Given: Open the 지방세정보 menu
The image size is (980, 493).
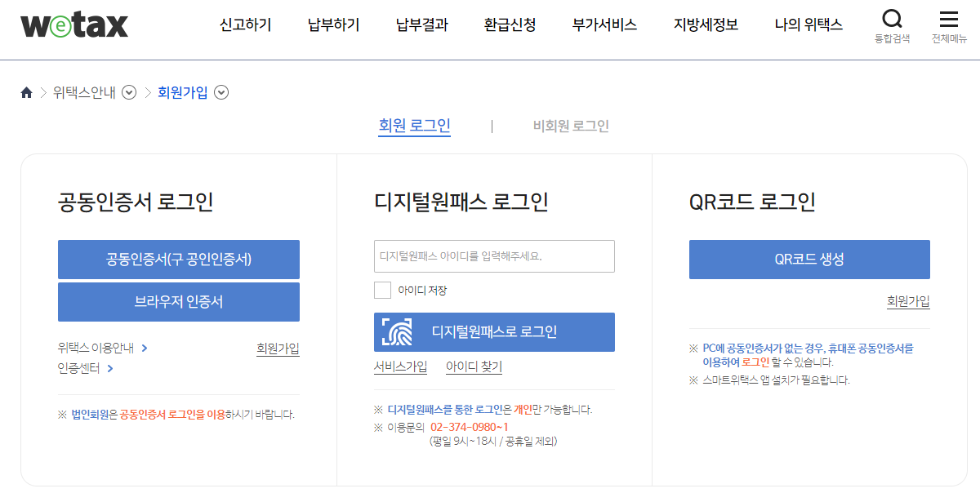Looking at the screenshot, I should (706, 24).
